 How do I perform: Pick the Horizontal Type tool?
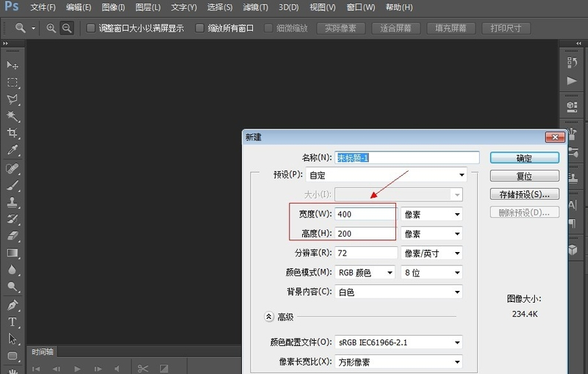pos(12,322)
